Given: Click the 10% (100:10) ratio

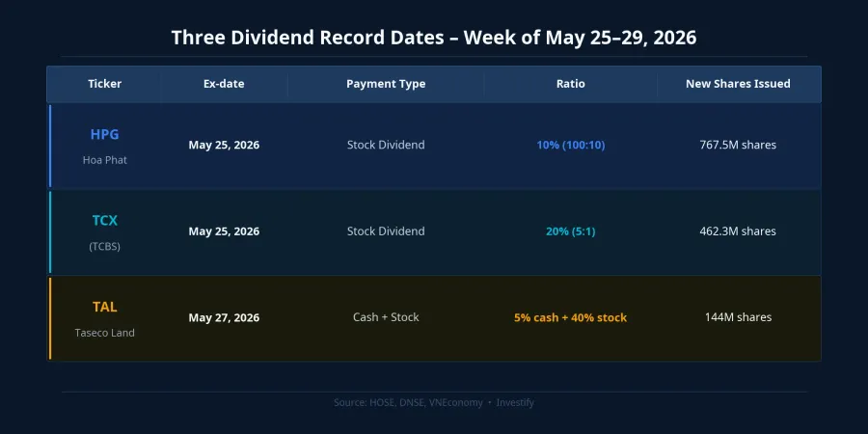Looking at the screenshot, I should (571, 145).
